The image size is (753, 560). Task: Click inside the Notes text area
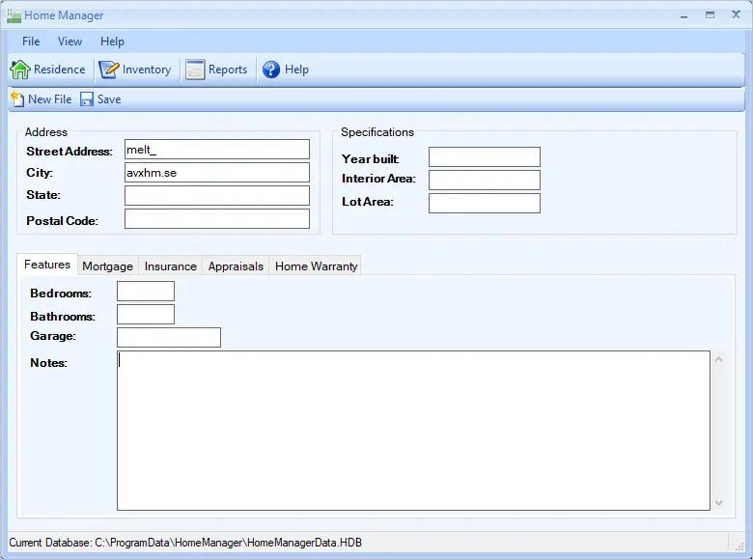tap(413, 430)
